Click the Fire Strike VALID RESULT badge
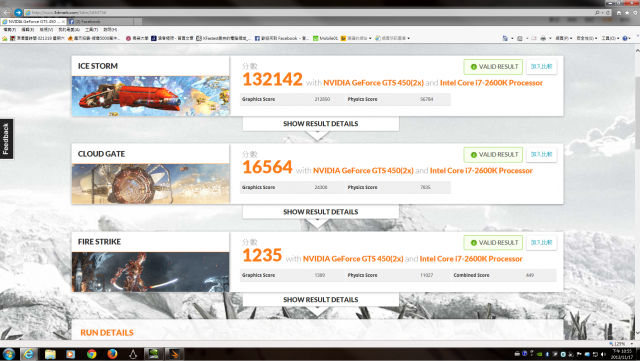The width and height of the screenshot is (640, 361). pos(493,243)
